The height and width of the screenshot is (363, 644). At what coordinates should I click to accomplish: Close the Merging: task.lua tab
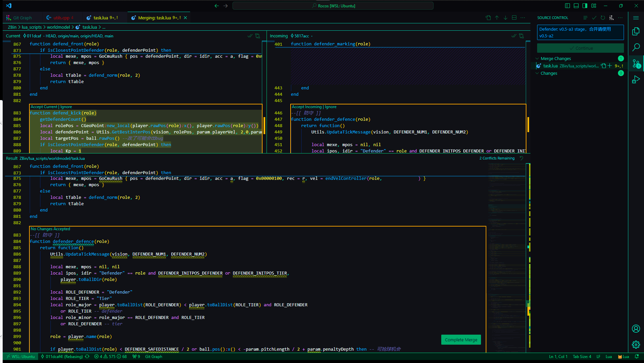[185, 18]
